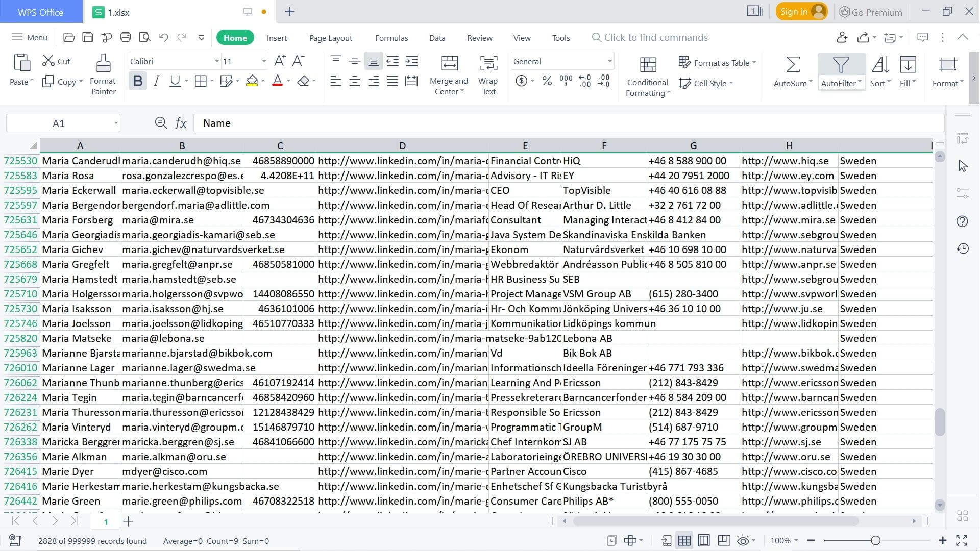The height and width of the screenshot is (551, 980).
Task: Open the font color dropdown arrow
Action: coord(287,81)
